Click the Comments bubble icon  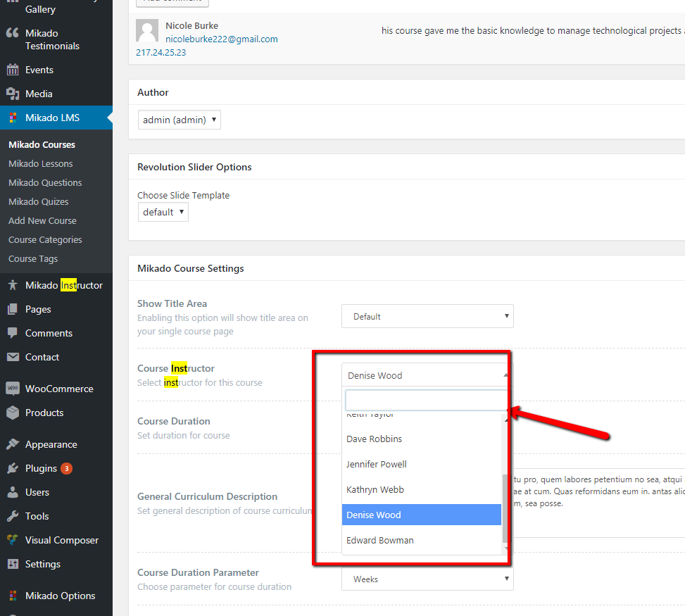pyautogui.click(x=13, y=333)
